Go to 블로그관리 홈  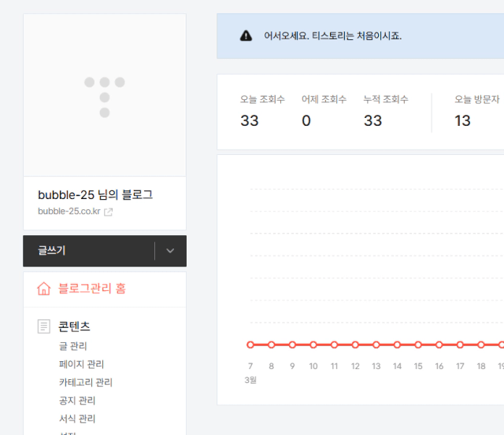coord(92,289)
